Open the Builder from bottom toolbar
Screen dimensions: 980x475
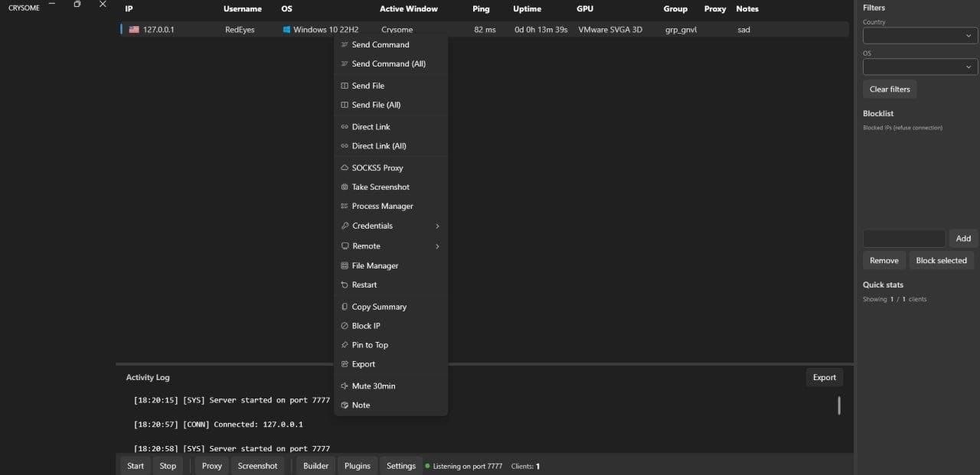(x=315, y=466)
